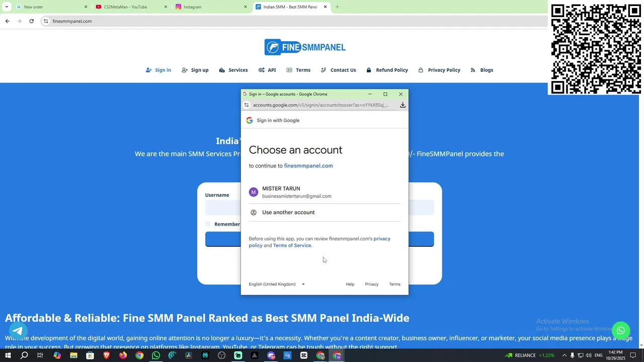Open the Terms menu item
644x362 pixels.
298,70
